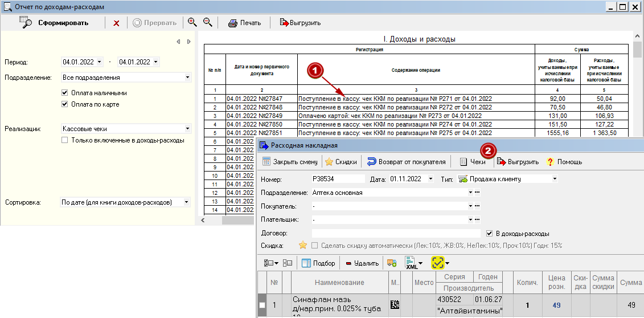
Task: Open invoice Подразделение Аптека основная dropdown
Action: click(x=470, y=192)
